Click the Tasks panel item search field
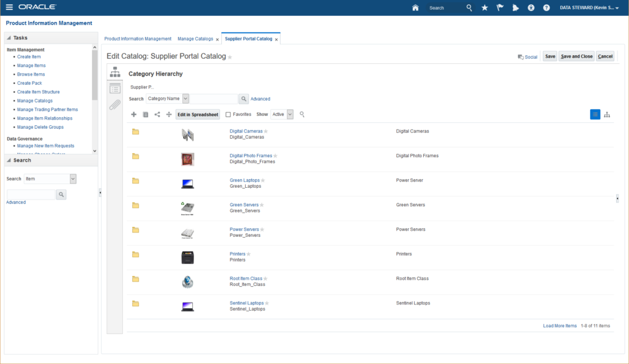 pos(31,195)
